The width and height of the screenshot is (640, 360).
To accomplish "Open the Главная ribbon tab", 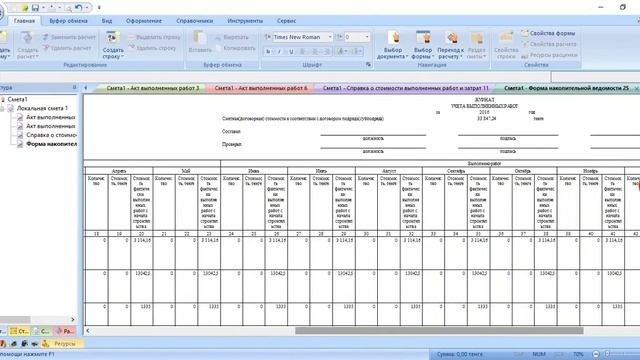I will click(x=24, y=21).
